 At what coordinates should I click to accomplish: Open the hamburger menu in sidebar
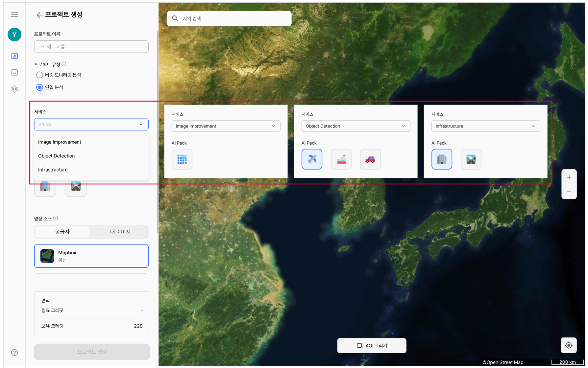pos(14,14)
